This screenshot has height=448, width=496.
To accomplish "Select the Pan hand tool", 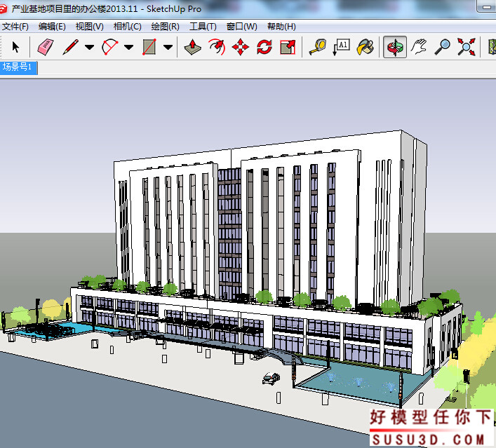I will point(419,47).
